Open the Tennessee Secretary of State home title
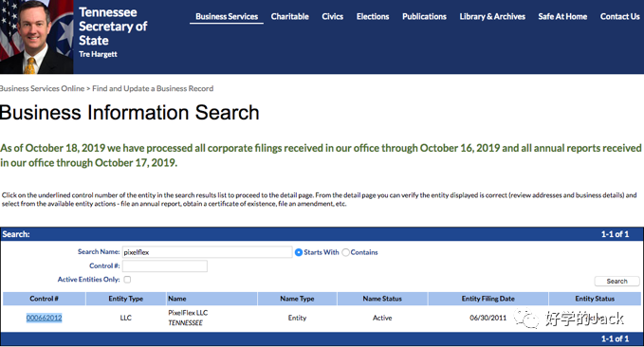Image resolution: width=644 pixels, height=347 pixels. (x=113, y=27)
